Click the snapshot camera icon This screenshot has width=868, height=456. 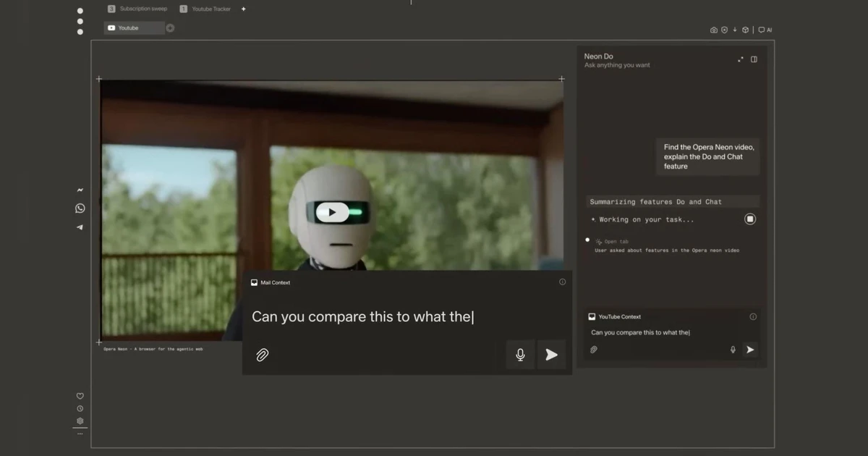tap(713, 30)
